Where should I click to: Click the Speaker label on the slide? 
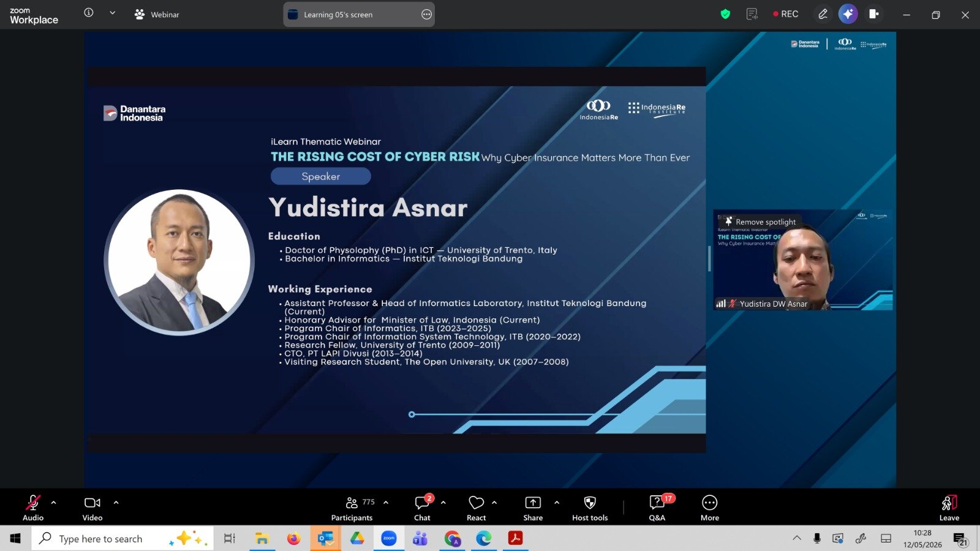point(321,176)
